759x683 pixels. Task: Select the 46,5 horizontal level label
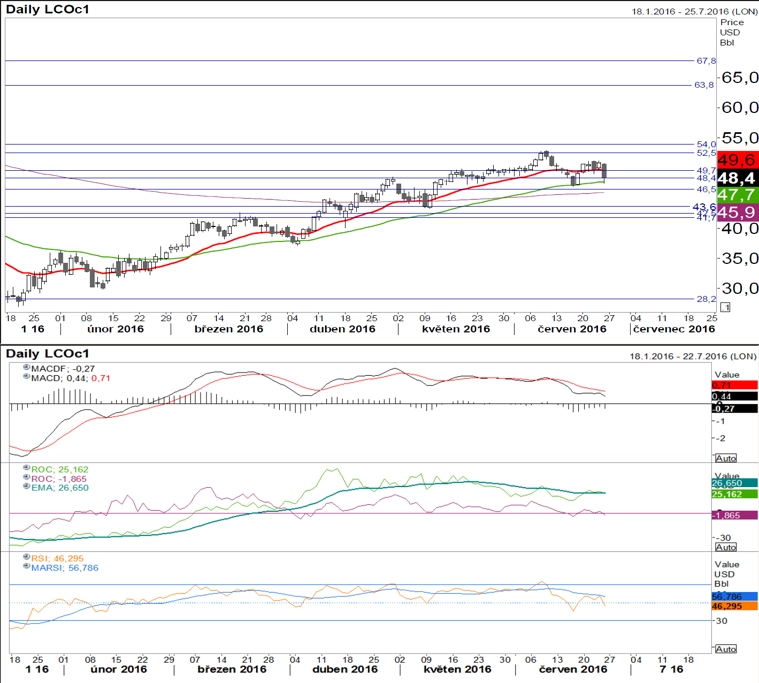[x=706, y=189]
